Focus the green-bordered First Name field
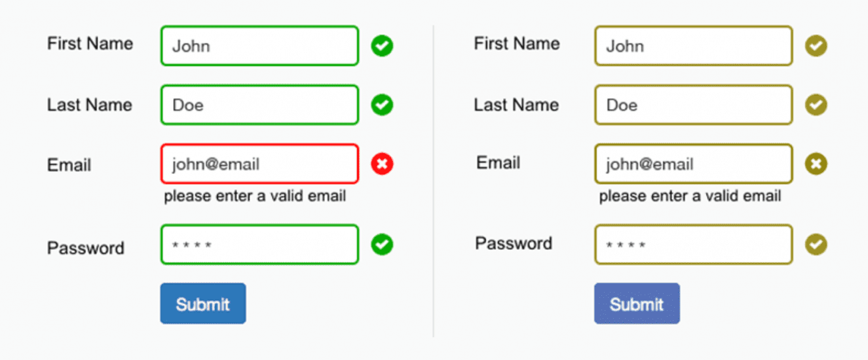Screen dimensions: 868x360 pos(259,46)
